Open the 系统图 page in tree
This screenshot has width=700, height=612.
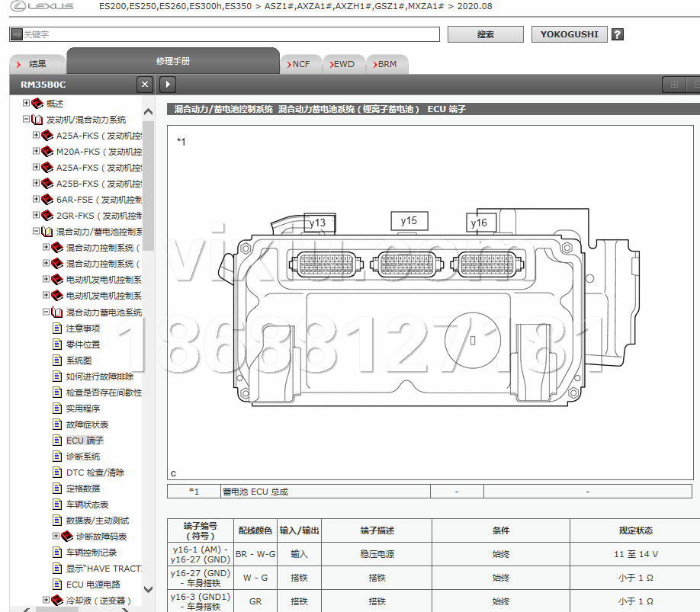click(79, 360)
